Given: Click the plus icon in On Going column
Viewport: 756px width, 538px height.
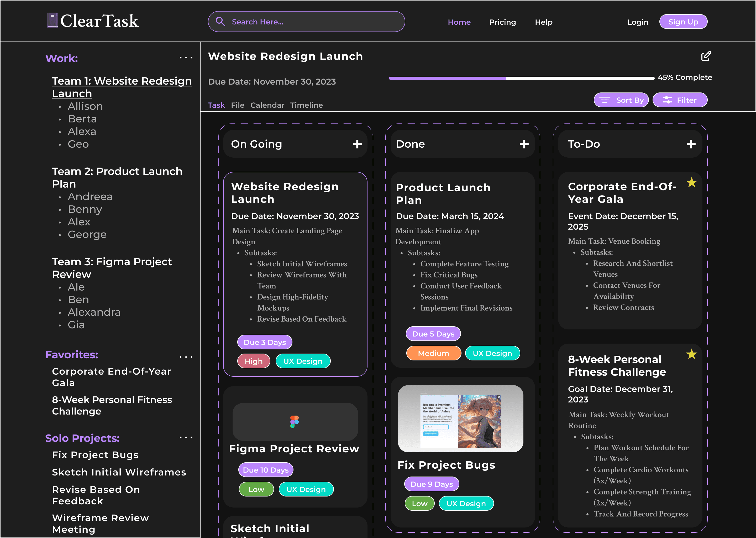Looking at the screenshot, I should point(357,144).
